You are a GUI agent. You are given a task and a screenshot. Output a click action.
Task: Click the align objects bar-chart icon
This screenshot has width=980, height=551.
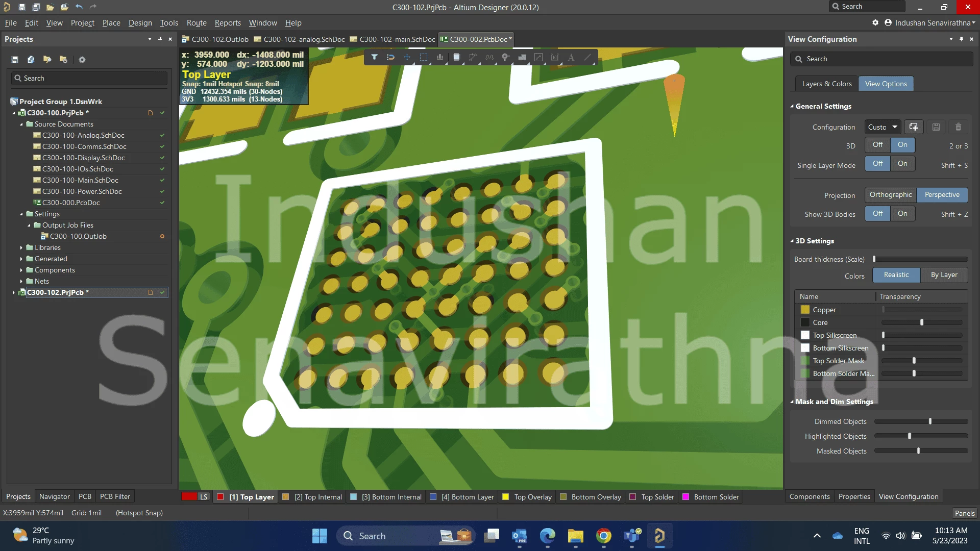coord(440,57)
